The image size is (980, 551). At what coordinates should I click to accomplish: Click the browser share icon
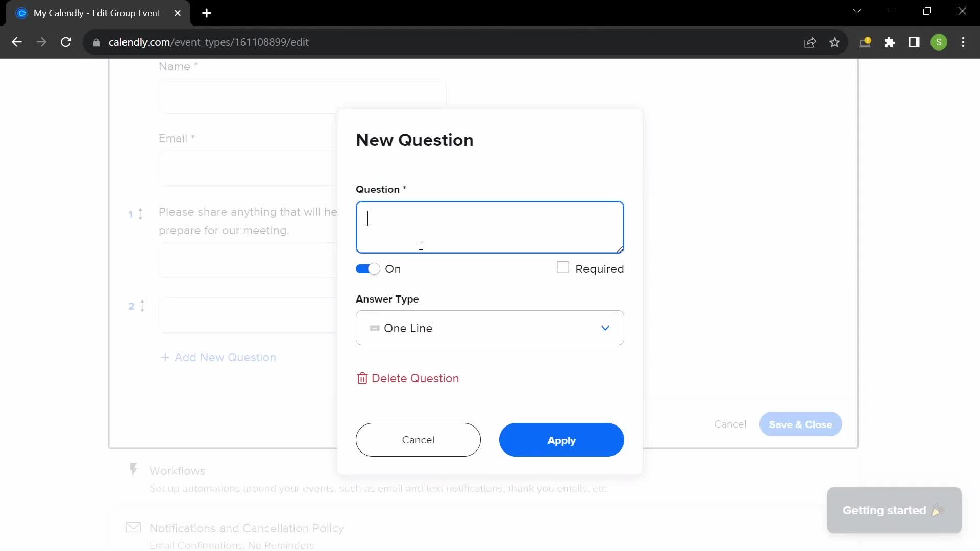811,42
